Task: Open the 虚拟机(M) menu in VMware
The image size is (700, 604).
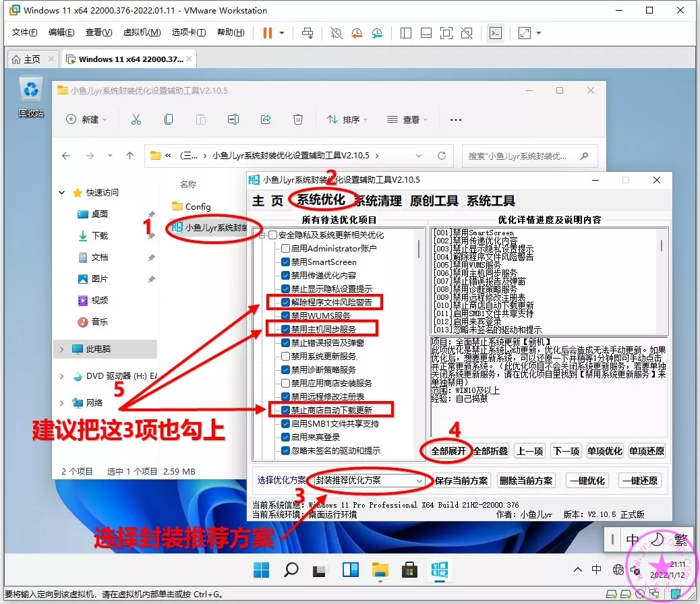Action: (142, 32)
